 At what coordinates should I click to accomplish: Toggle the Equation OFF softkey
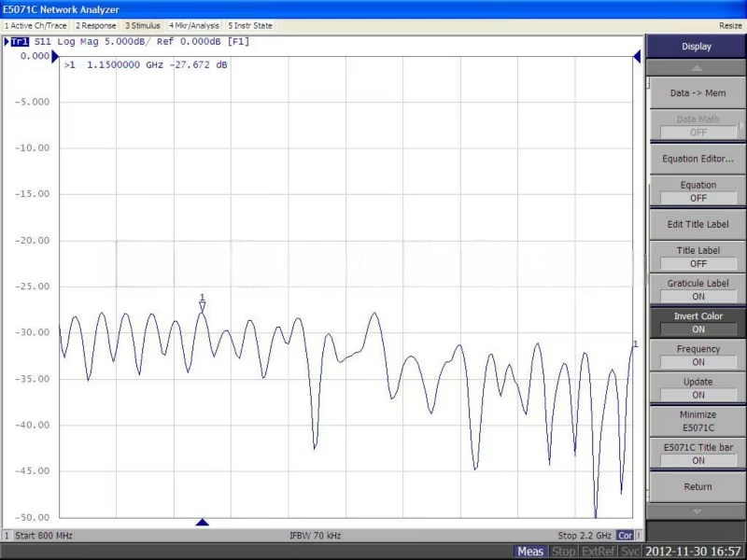[698, 191]
